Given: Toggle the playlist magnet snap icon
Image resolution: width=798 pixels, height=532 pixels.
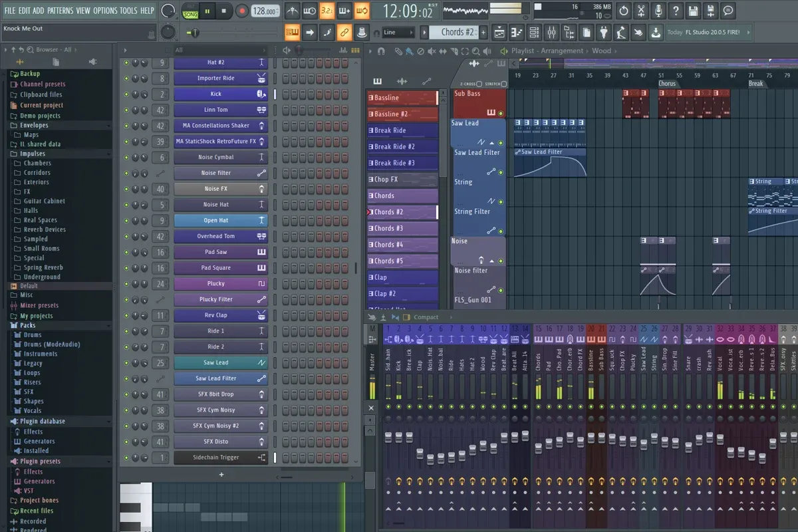Looking at the screenshot, I should pos(381,51).
